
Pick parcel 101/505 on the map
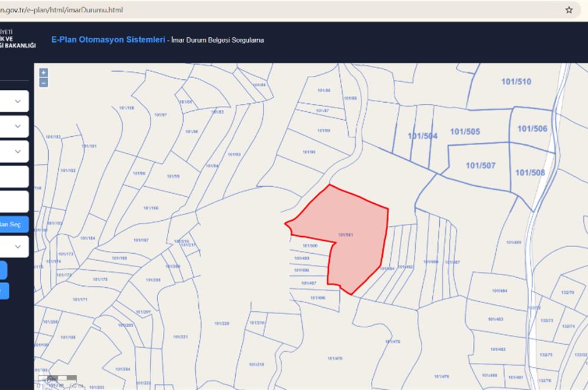click(465, 132)
